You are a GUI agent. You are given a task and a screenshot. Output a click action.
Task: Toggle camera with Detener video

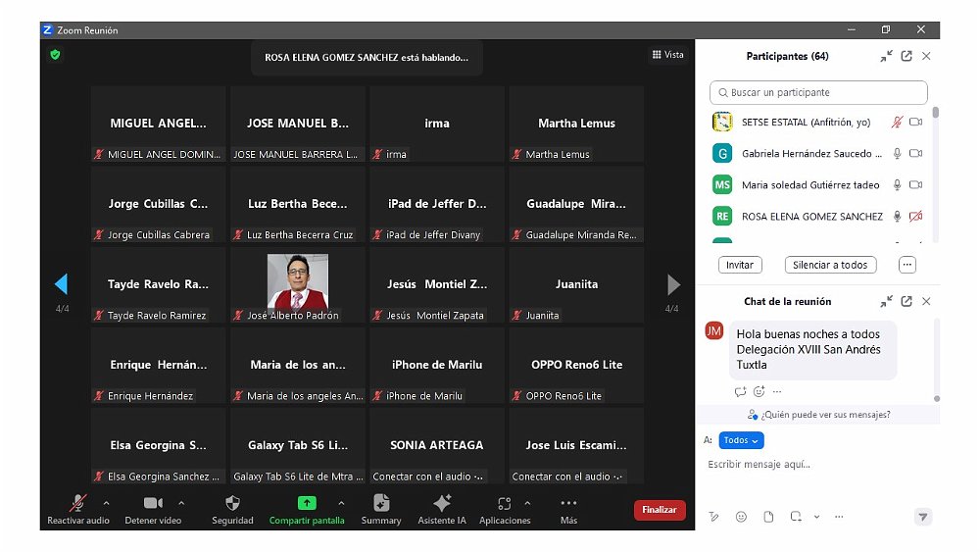point(153,503)
